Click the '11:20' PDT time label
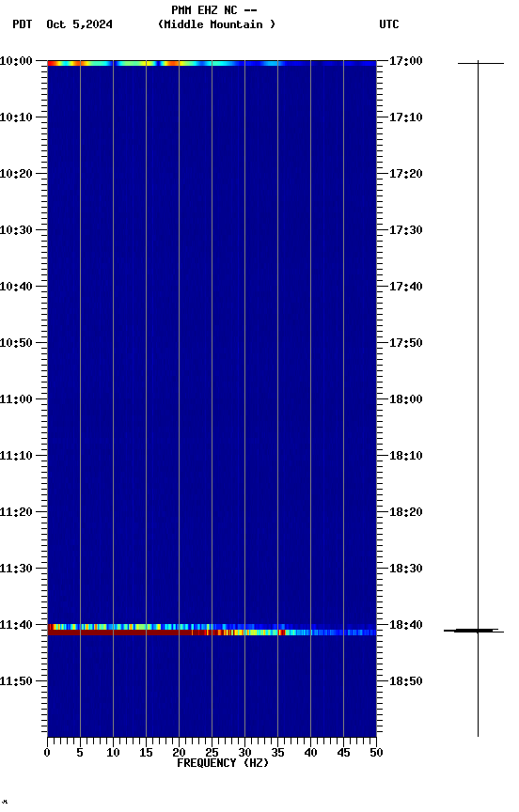The width and height of the screenshot is (519, 812). (16, 513)
